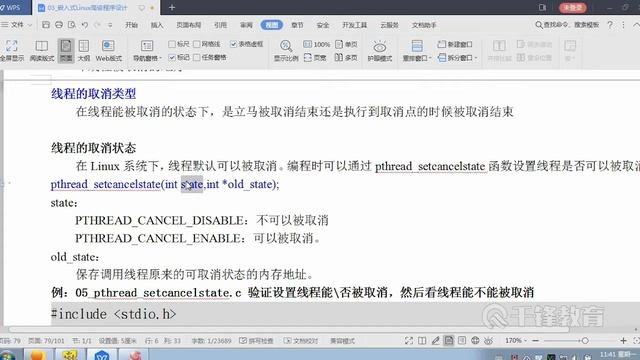
Task: Click zoom in plus button
Action: [623, 340]
